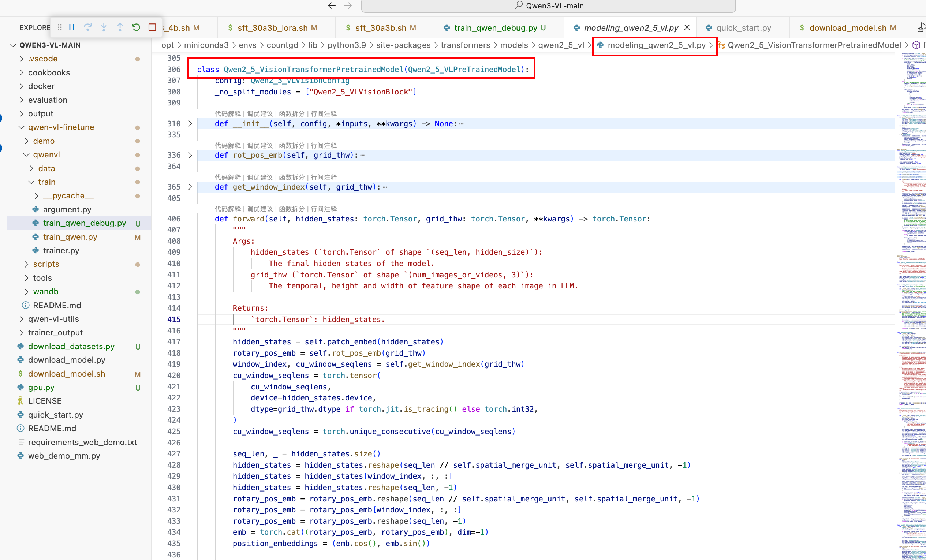Screen dimensions: 926x560
Task: Expand the folded __init__ method
Action: point(190,124)
